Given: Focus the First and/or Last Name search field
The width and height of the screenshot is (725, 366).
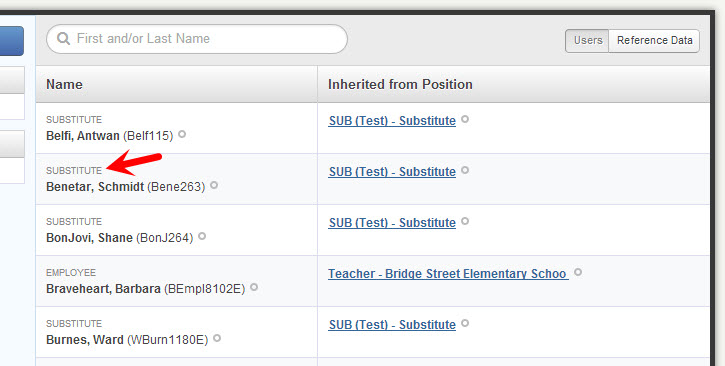Looking at the screenshot, I should (x=197, y=39).
